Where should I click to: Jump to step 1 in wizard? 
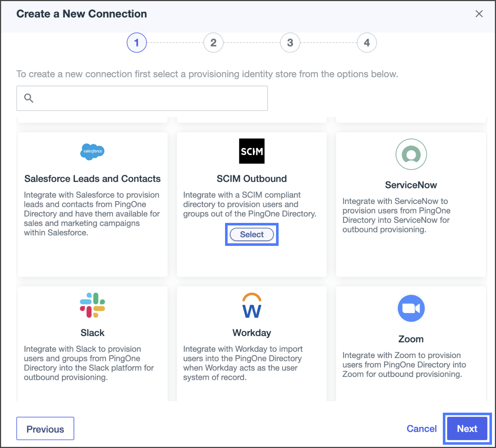pyautogui.click(x=137, y=43)
